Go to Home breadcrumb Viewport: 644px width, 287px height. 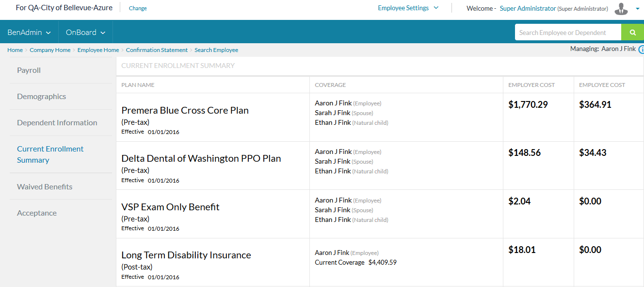(x=15, y=50)
